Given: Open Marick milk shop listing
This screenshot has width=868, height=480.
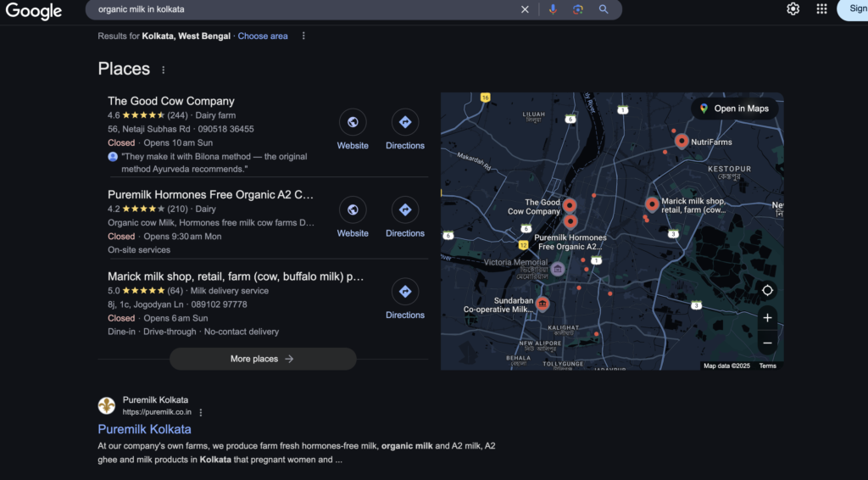Looking at the screenshot, I should click(236, 276).
